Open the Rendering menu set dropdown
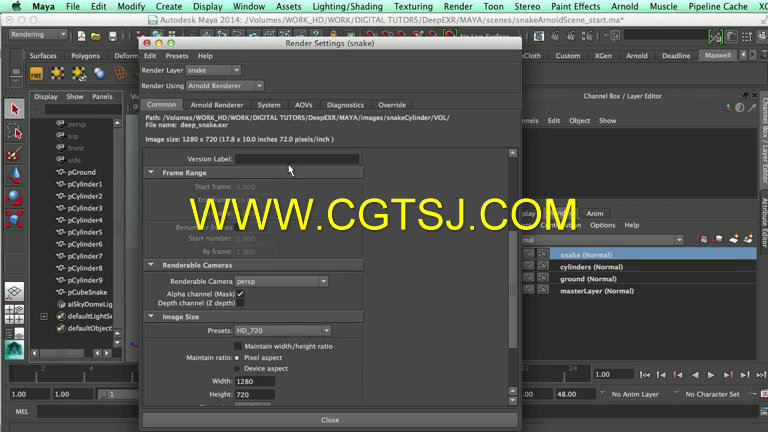Screen dimensions: 768x432 pos(38,34)
